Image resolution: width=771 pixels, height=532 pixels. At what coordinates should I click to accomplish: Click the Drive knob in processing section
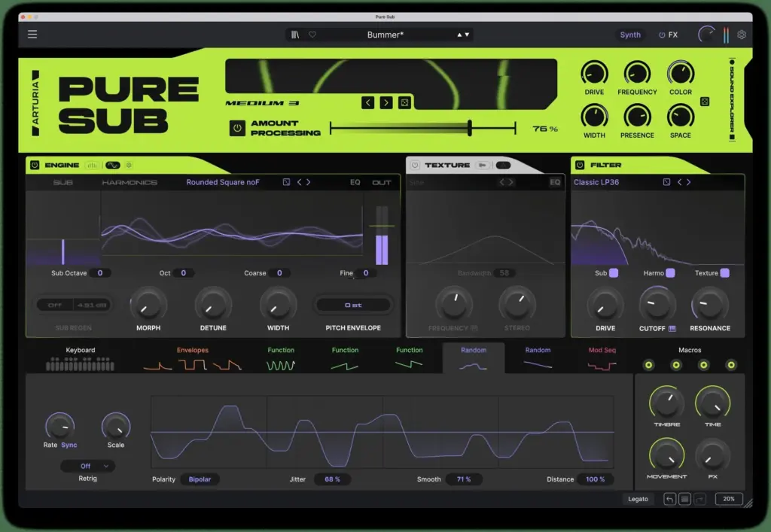[594, 74]
